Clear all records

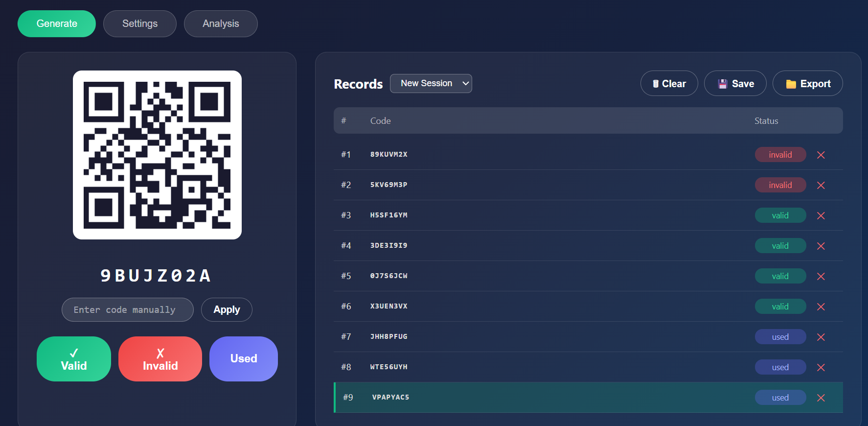(x=669, y=83)
